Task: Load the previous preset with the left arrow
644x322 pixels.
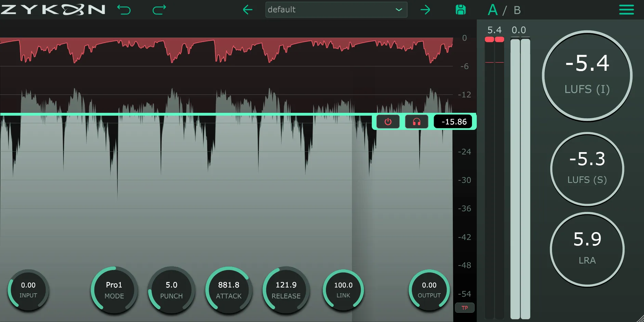Action: 248,10
